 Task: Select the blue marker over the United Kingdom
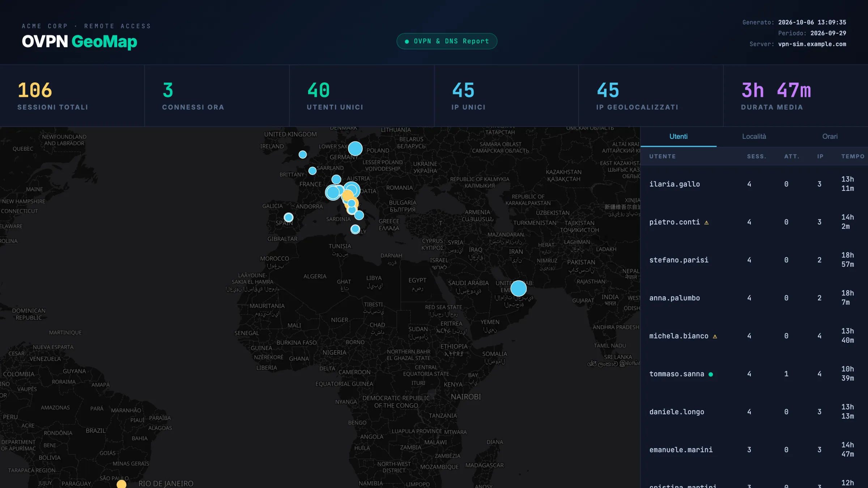pyautogui.click(x=303, y=155)
